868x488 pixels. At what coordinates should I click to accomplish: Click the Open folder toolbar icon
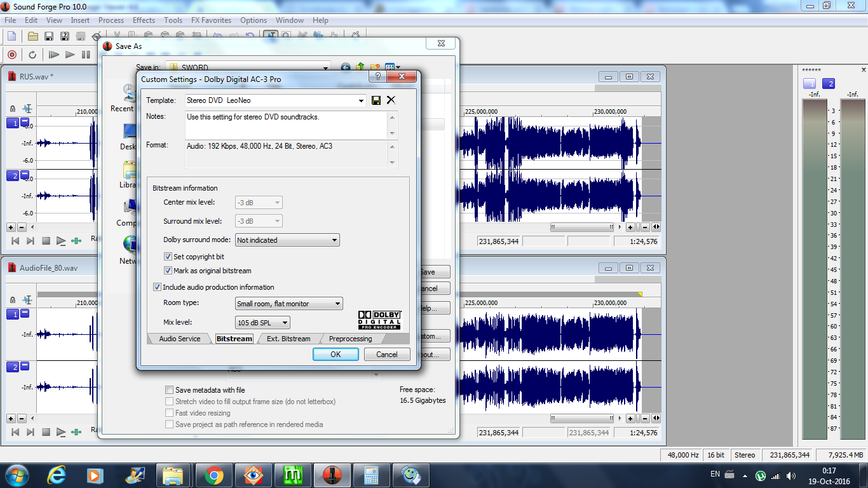32,36
